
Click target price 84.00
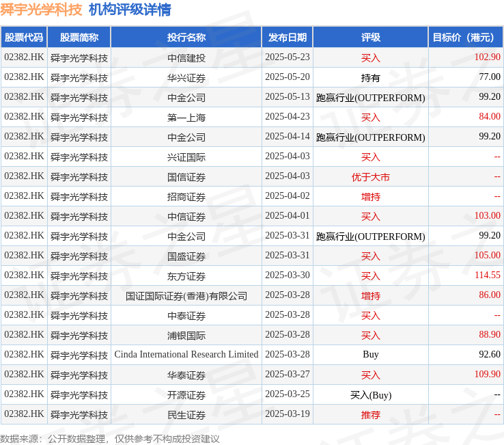(490, 116)
